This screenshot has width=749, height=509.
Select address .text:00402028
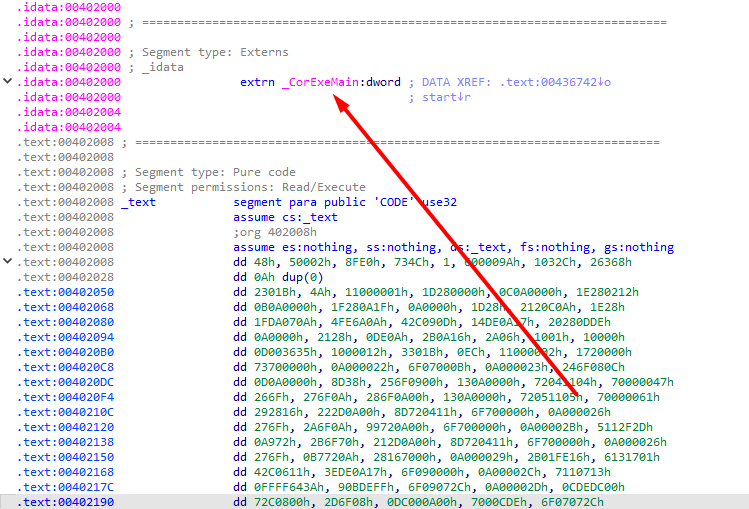coord(67,277)
